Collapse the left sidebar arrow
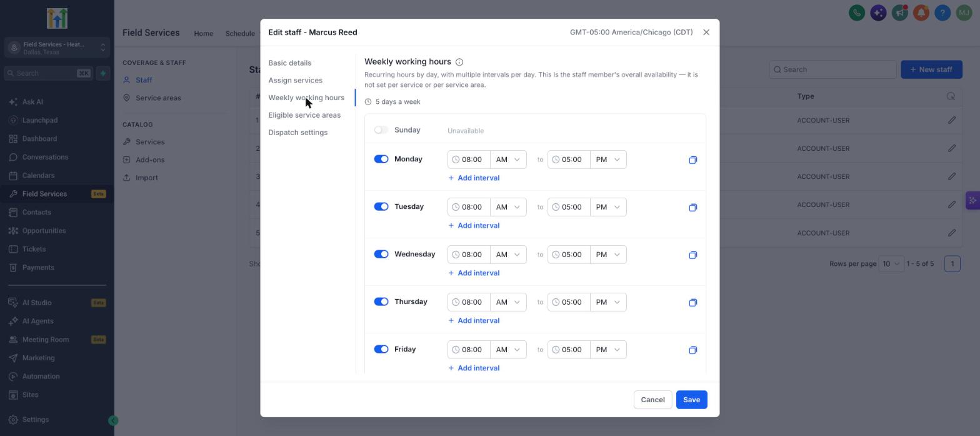The width and height of the screenshot is (980, 436). point(113,421)
